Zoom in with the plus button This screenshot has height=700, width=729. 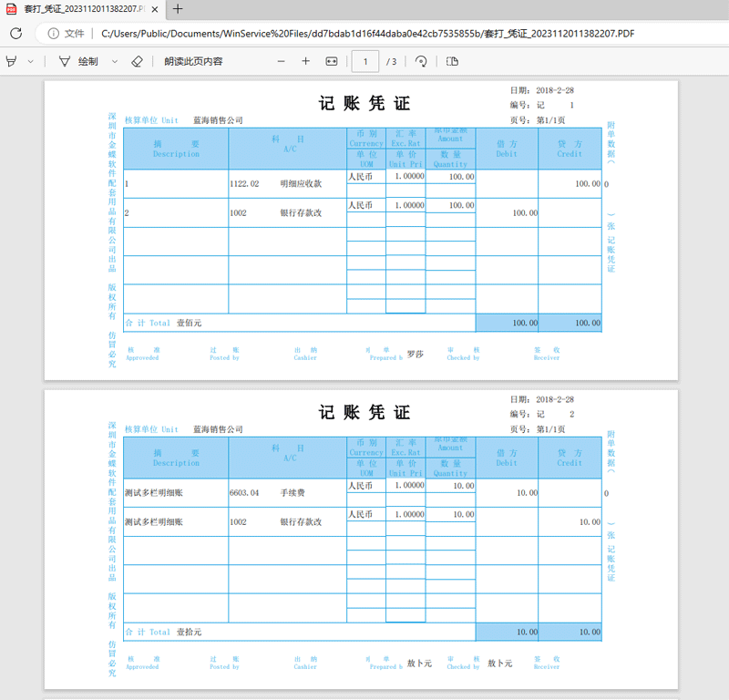pos(305,61)
